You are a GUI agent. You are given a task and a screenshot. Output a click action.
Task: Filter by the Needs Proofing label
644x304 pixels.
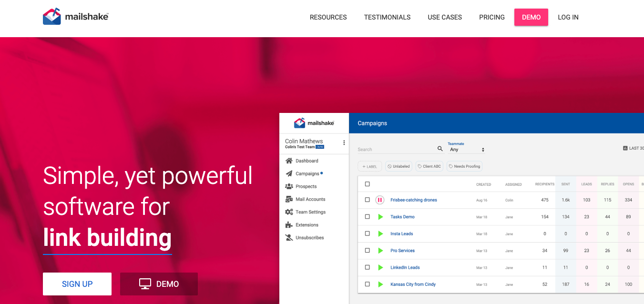[x=465, y=166]
